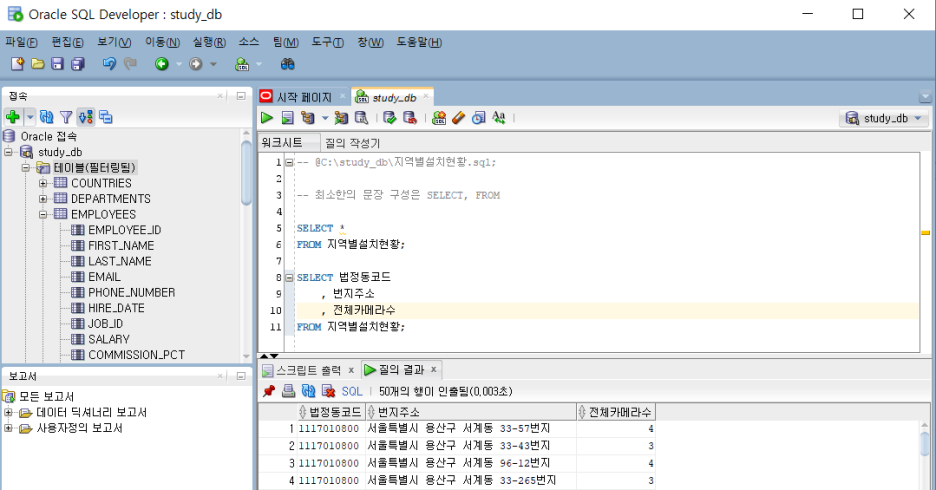The image size is (936, 490).
Task: Add a new connection with the green plus
Action: [x=13, y=117]
